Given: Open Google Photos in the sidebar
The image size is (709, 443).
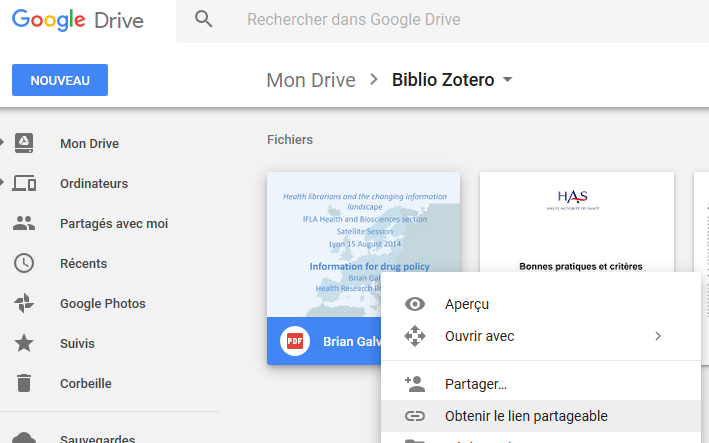Looking at the screenshot, I should (103, 303).
